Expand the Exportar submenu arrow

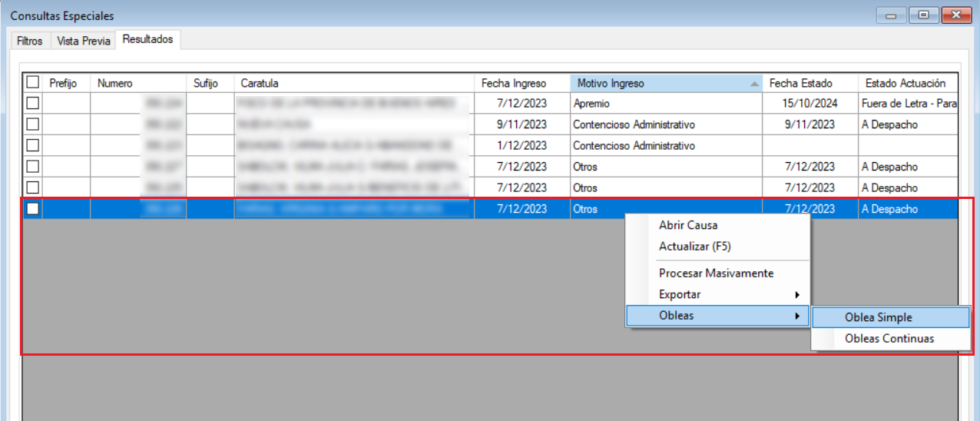(x=797, y=294)
